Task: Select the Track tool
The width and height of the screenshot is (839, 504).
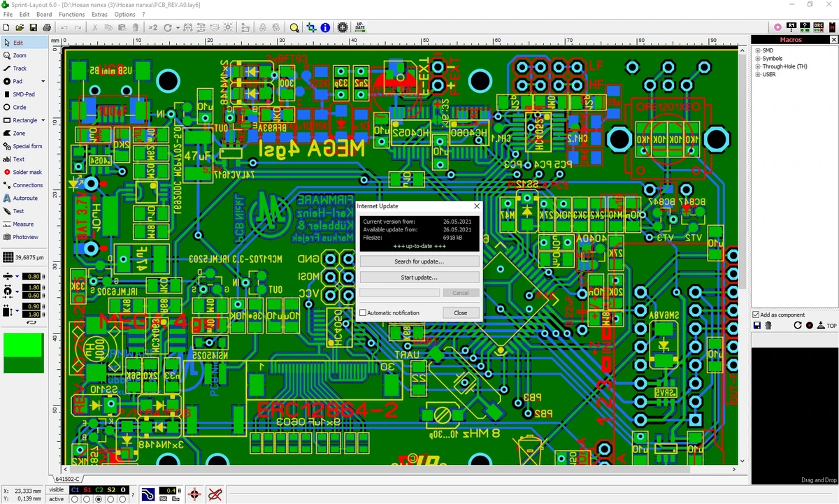Action: [x=24, y=69]
